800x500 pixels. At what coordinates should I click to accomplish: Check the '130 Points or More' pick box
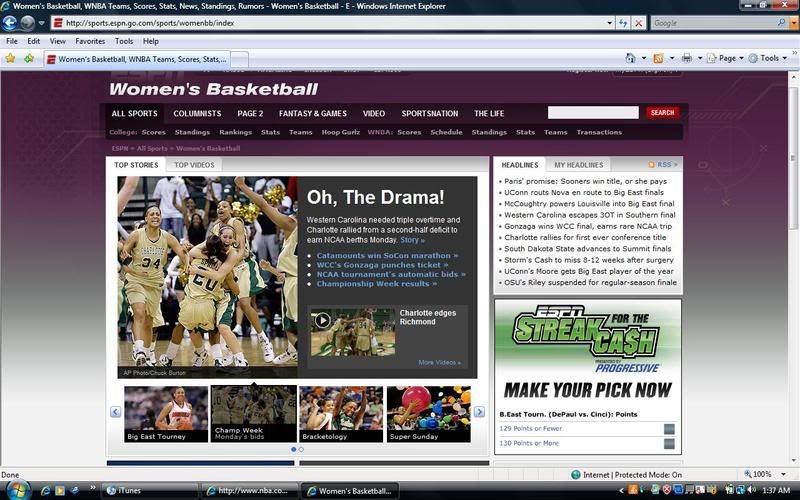coord(669,444)
